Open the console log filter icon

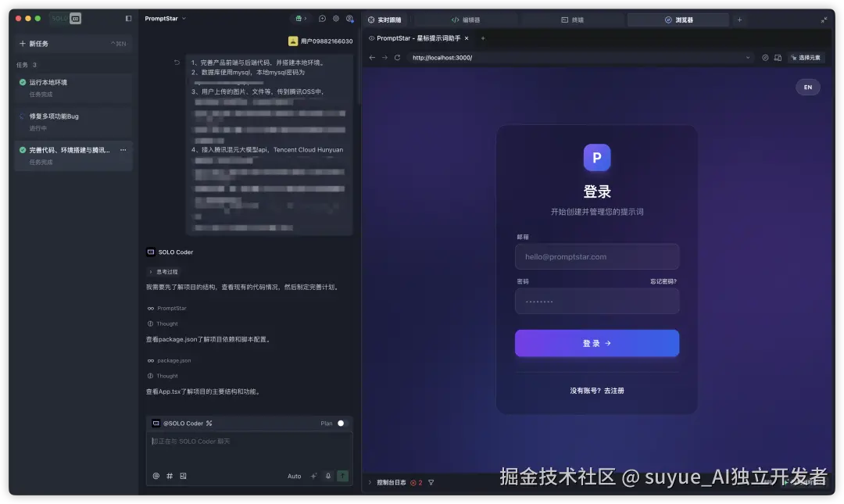pos(431,482)
